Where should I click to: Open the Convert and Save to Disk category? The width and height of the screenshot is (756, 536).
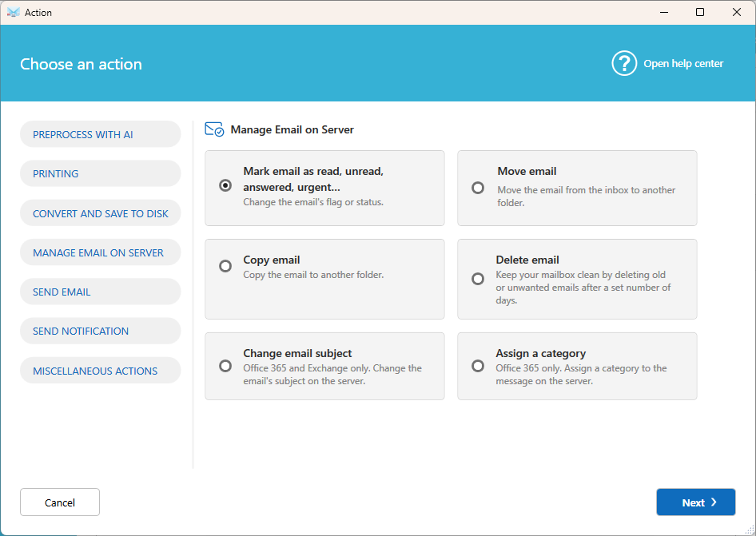(x=100, y=213)
